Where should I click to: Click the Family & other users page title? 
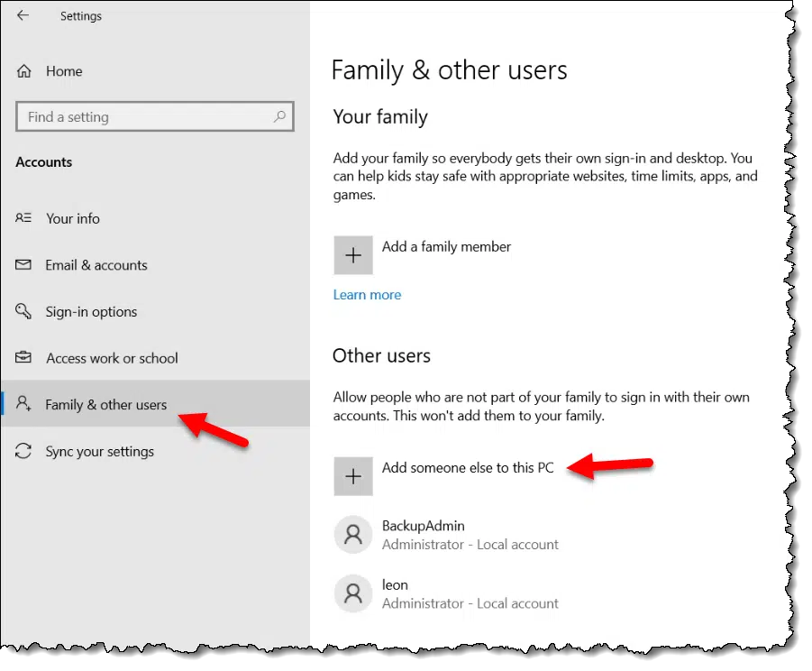(450, 70)
